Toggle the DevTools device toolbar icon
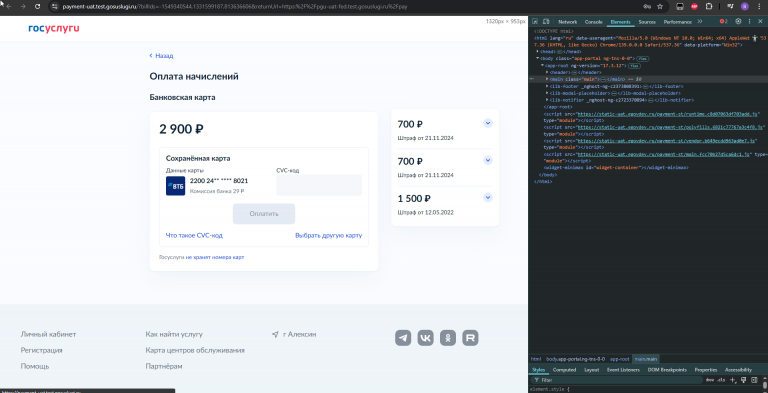Screen dimensions: 768x393 pyautogui.click(x=546, y=22)
